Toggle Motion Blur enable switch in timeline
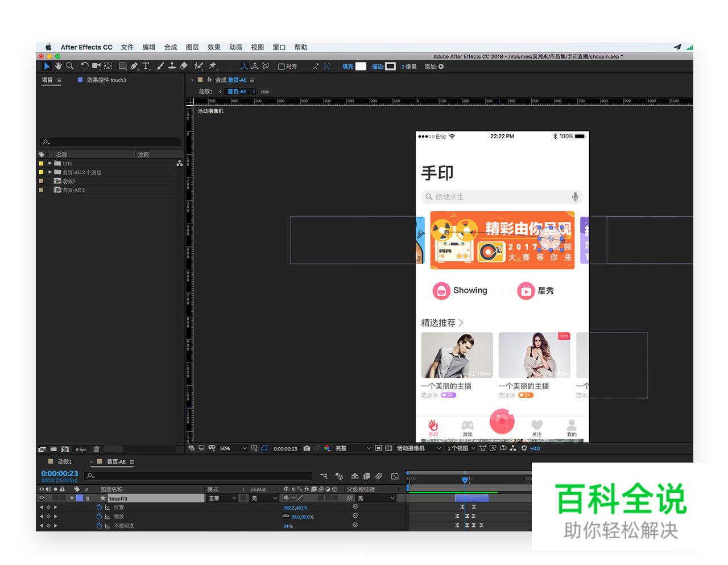This screenshot has height=565, width=728. coord(379,476)
